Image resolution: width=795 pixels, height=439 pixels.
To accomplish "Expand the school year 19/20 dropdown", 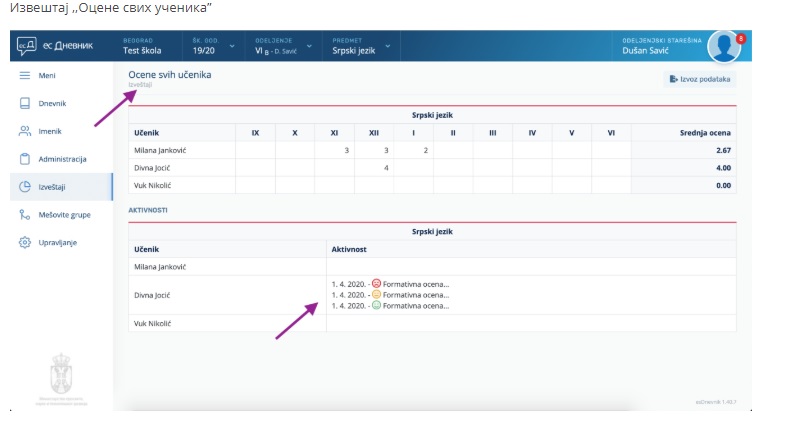I will click(x=214, y=45).
